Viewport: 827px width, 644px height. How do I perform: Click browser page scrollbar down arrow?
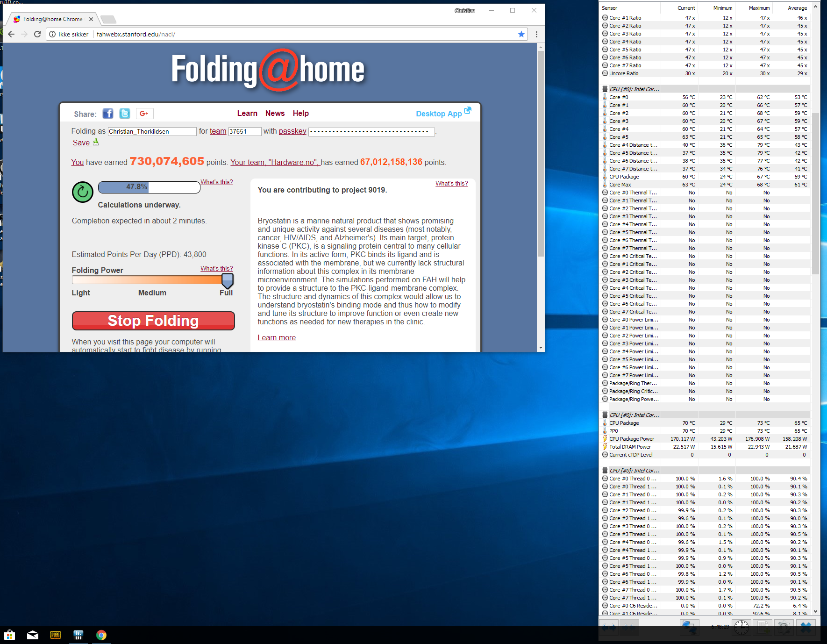click(x=541, y=348)
